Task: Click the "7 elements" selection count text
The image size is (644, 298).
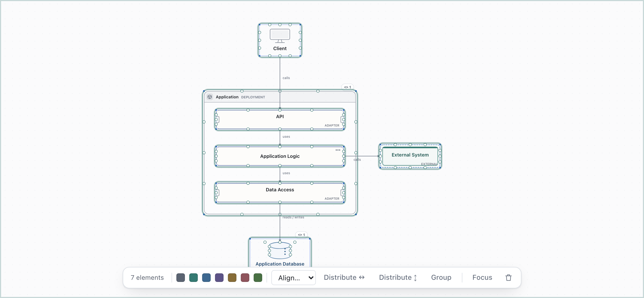Action: coord(147,278)
